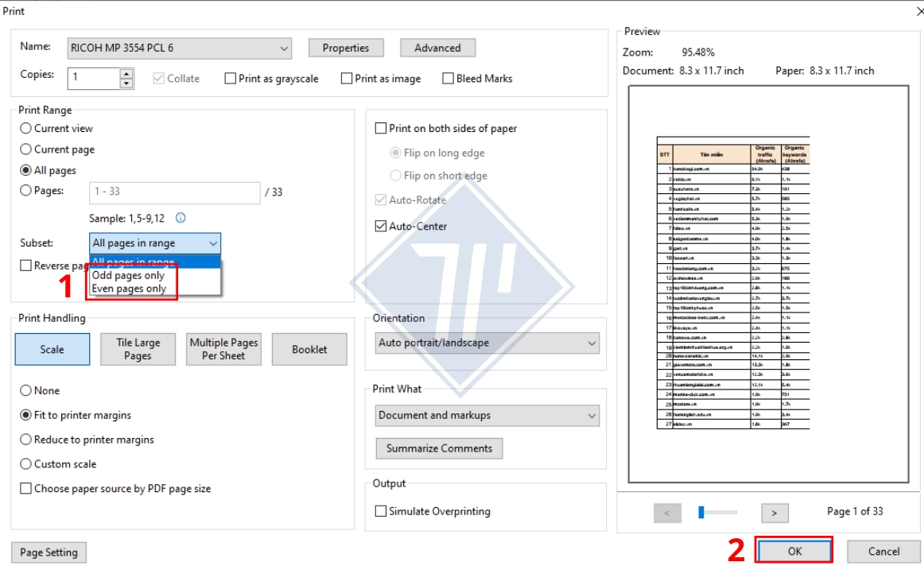Choose Even pages only from list
Screen dimensions: 924x570
coord(129,289)
